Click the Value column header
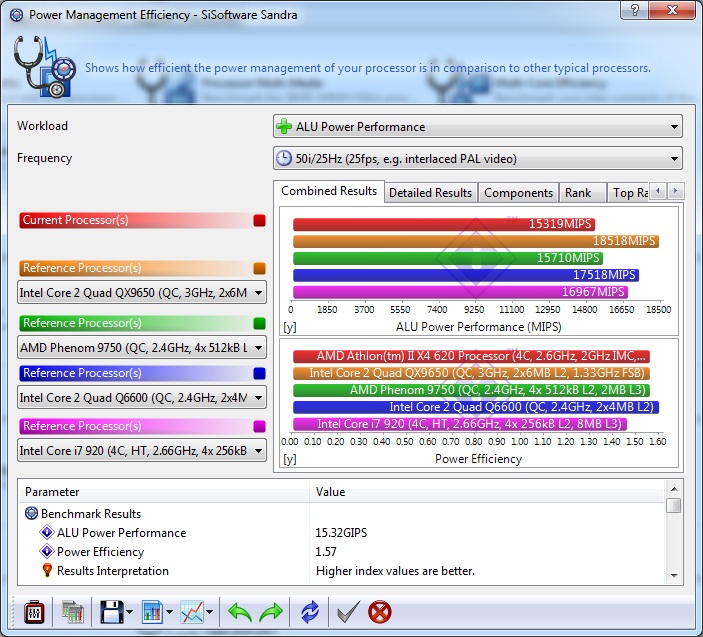 click(x=487, y=492)
